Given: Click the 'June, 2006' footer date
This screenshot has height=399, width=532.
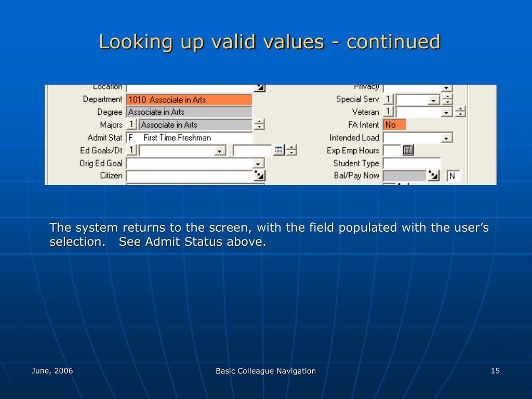Looking at the screenshot, I should point(52,371).
